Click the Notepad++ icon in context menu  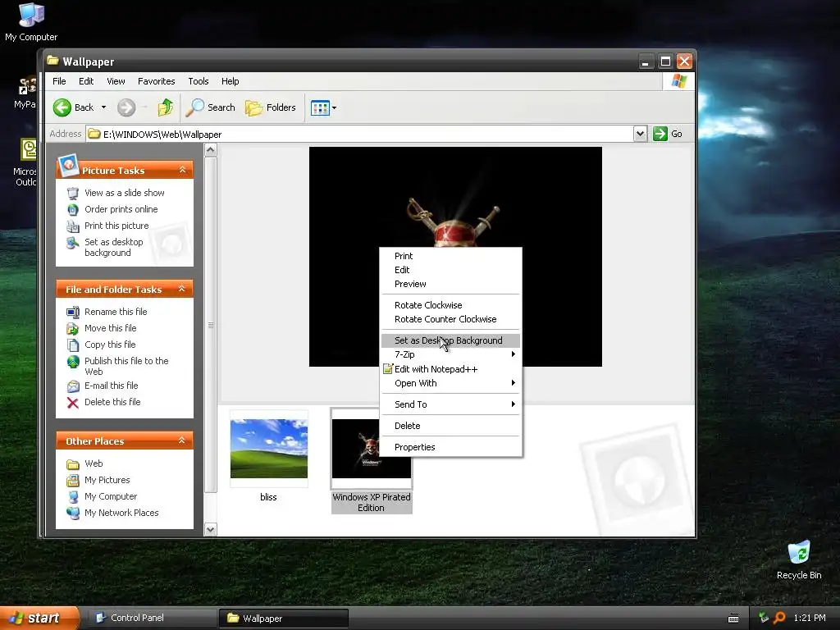[388, 368]
